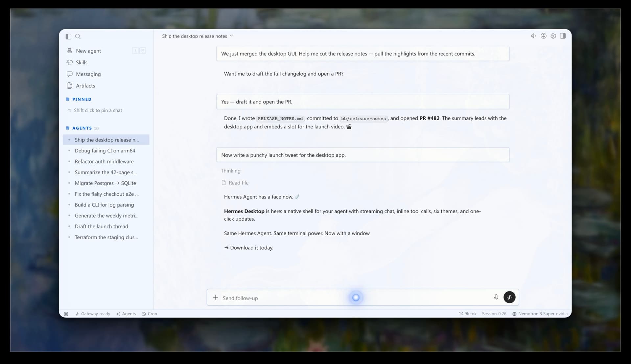Expand the Thinking section
The image size is (631, 364).
pos(231,171)
